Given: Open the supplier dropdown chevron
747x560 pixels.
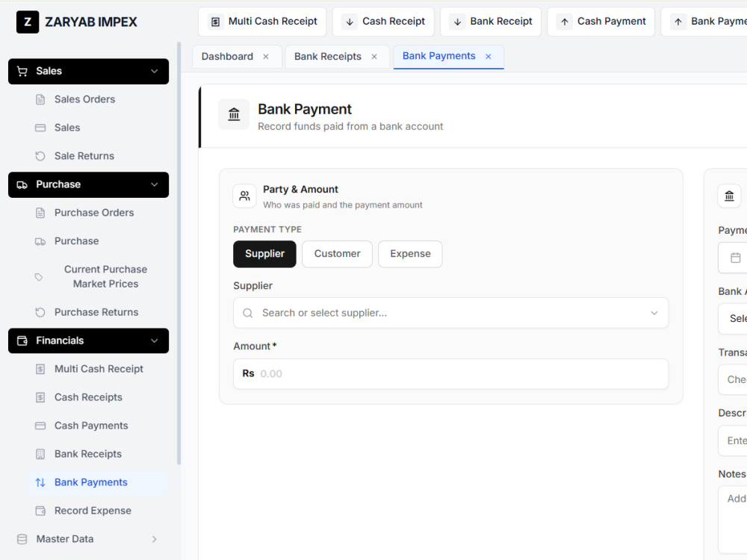Looking at the screenshot, I should point(654,313).
